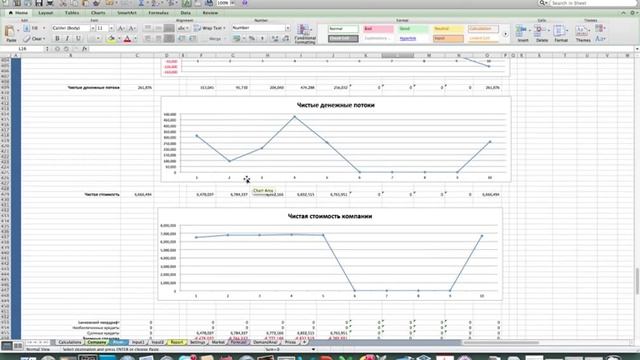The height and width of the screenshot is (360, 640).
Task: Click the Save disk icon in the toolbar
Action: click(39, 3)
